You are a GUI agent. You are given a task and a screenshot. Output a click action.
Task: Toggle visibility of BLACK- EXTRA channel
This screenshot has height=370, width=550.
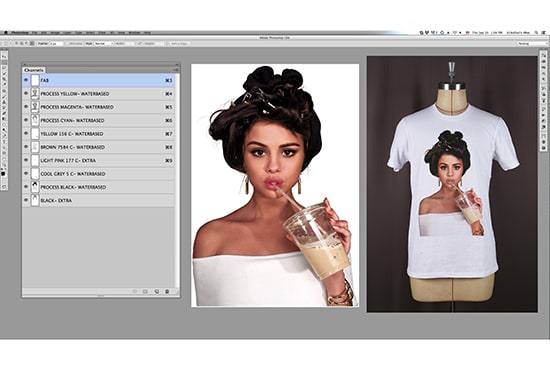(x=26, y=200)
